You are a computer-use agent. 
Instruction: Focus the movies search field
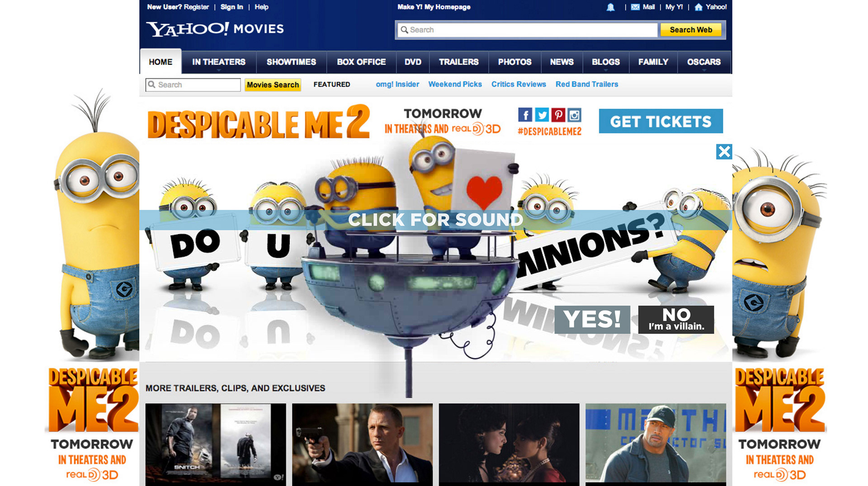(193, 85)
